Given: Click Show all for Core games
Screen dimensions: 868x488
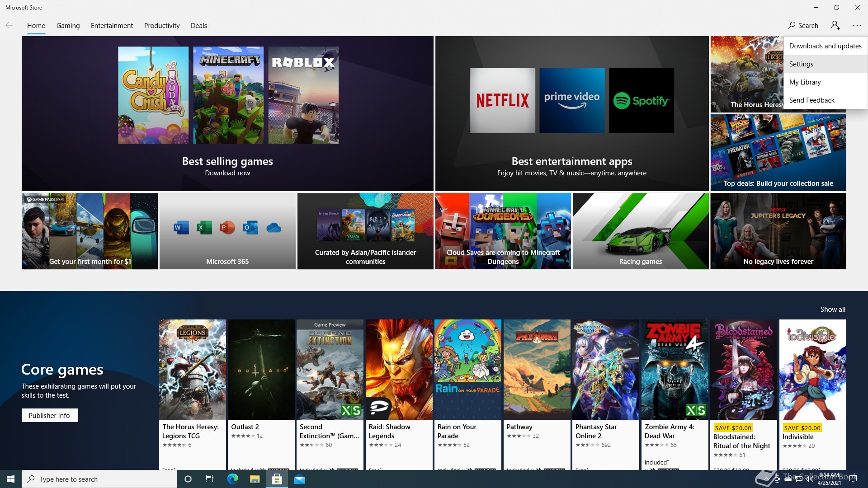Looking at the screenshot, I should pos(833,310).
